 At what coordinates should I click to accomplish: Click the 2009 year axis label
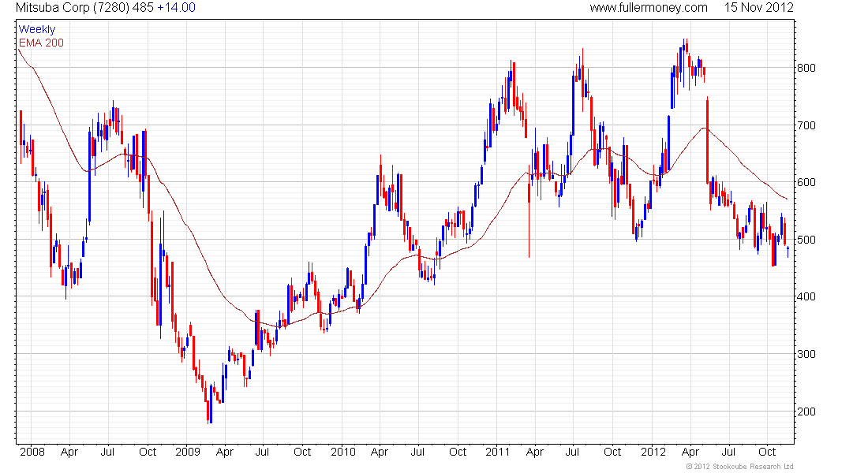tap(188, 452)
